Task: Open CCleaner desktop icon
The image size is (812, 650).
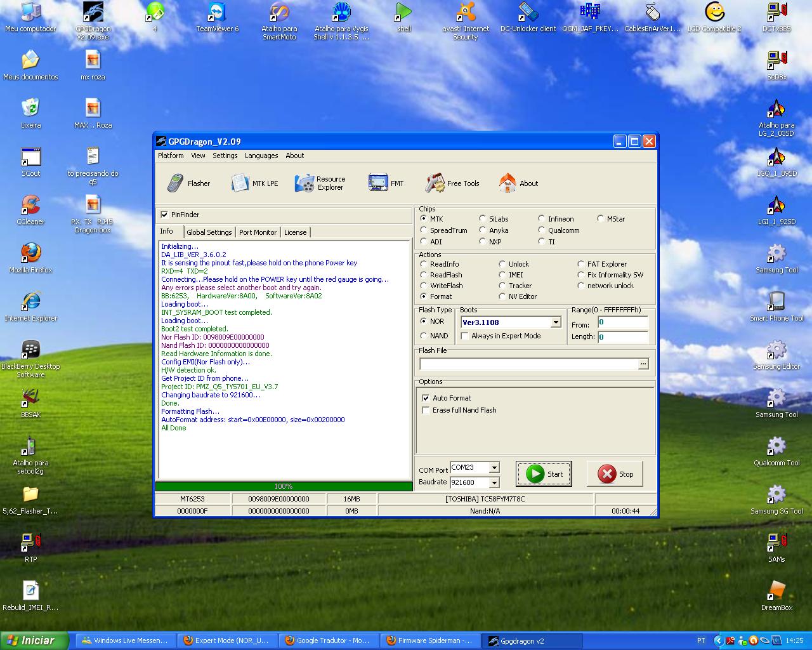Action: [x=30, y=210]
